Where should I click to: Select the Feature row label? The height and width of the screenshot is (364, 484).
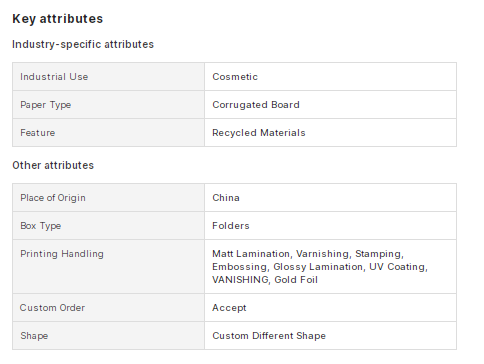(x=38, y=133)
